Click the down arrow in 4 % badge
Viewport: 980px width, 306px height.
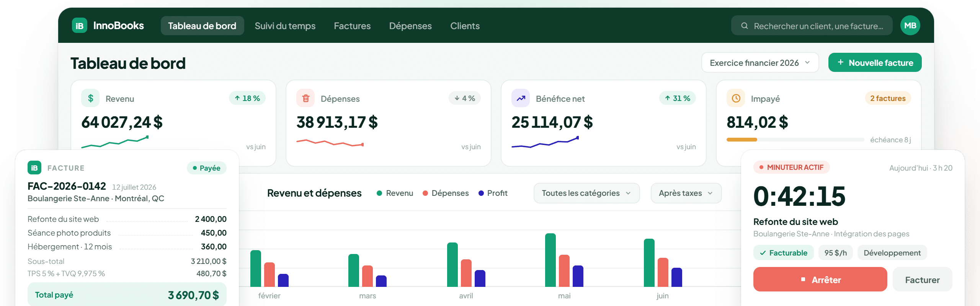pyautogui.click(x=457, y=98)
